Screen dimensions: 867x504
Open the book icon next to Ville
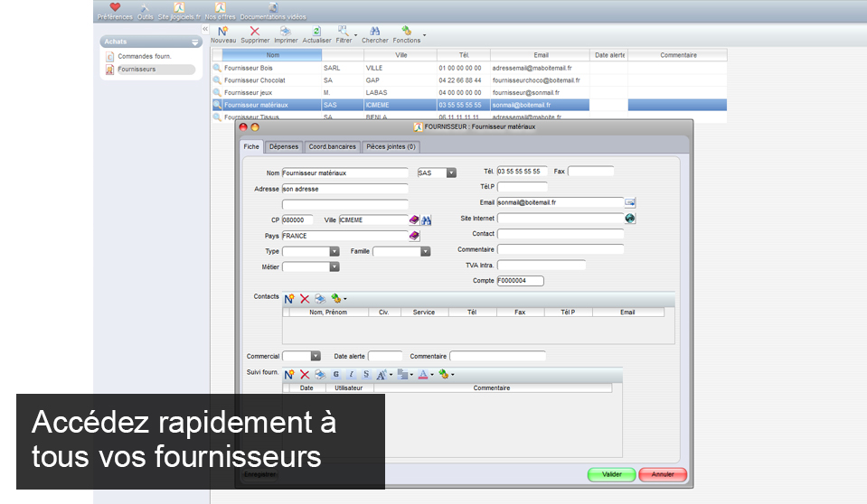414,220
